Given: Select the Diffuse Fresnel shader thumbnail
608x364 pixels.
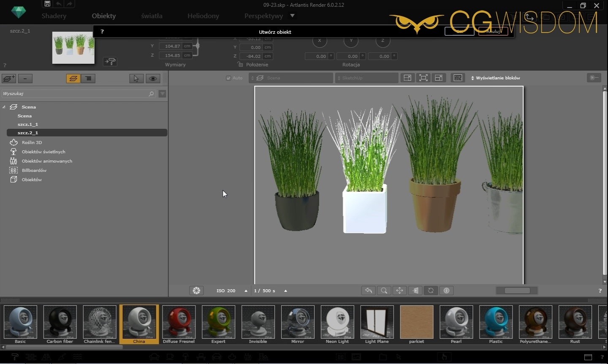Looking at the screenshot, I should (x=179, y=322).
